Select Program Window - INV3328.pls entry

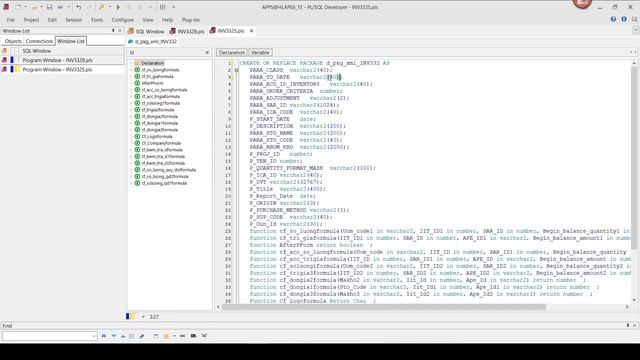coord(62,60)
